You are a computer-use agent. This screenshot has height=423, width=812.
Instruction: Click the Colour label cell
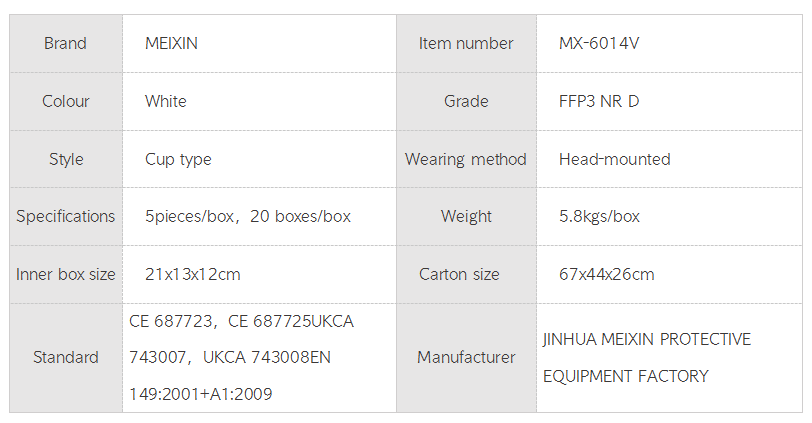coord(65,101)
